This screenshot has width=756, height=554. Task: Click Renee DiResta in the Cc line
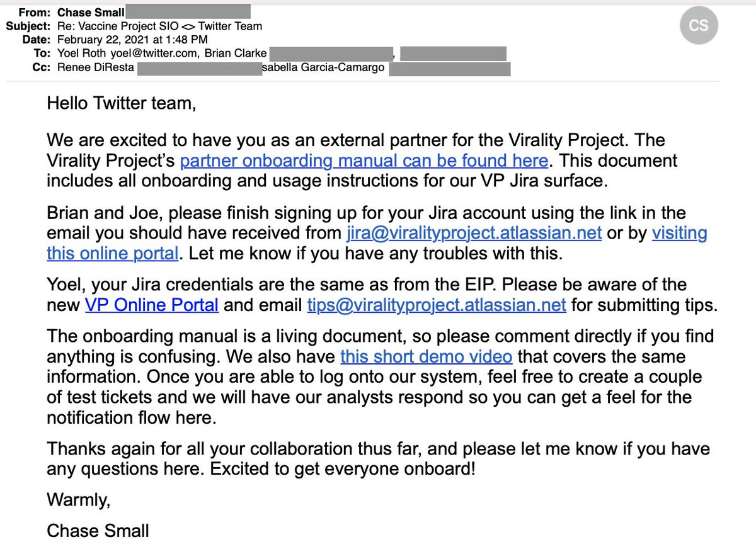pyautogui.click(x=96, y=68)
